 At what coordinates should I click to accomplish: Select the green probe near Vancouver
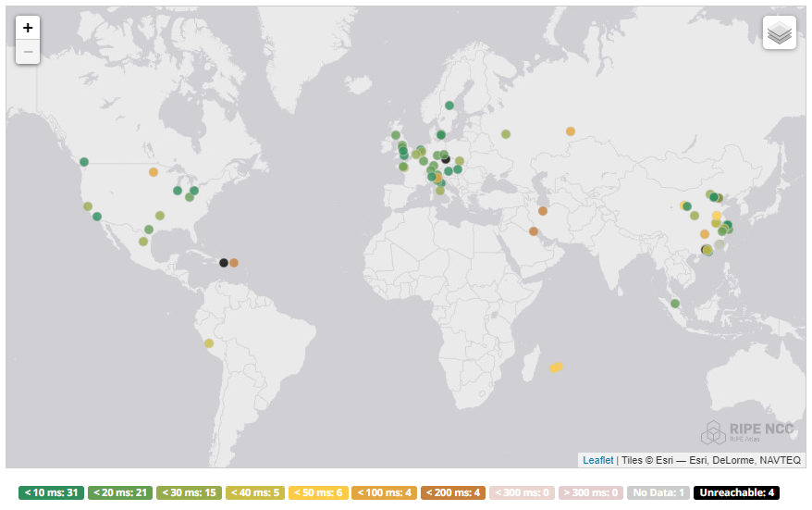pyautogui.click(x=84, y=162)
